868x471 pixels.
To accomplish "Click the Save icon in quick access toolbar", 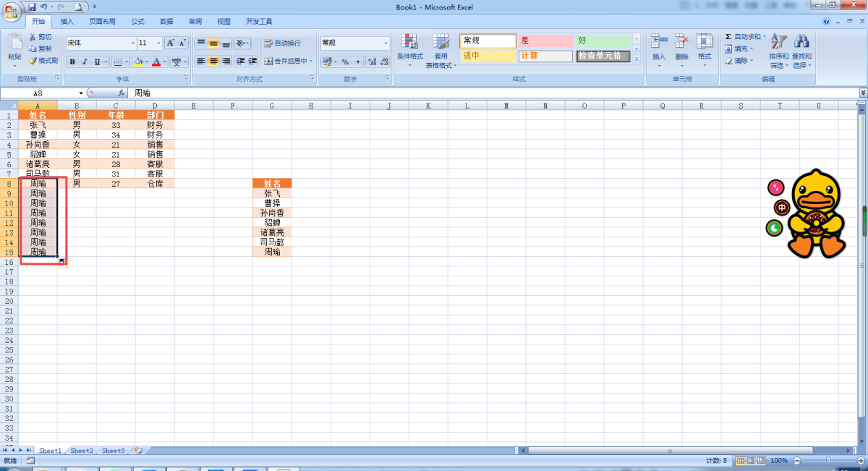I will [32, 7].
